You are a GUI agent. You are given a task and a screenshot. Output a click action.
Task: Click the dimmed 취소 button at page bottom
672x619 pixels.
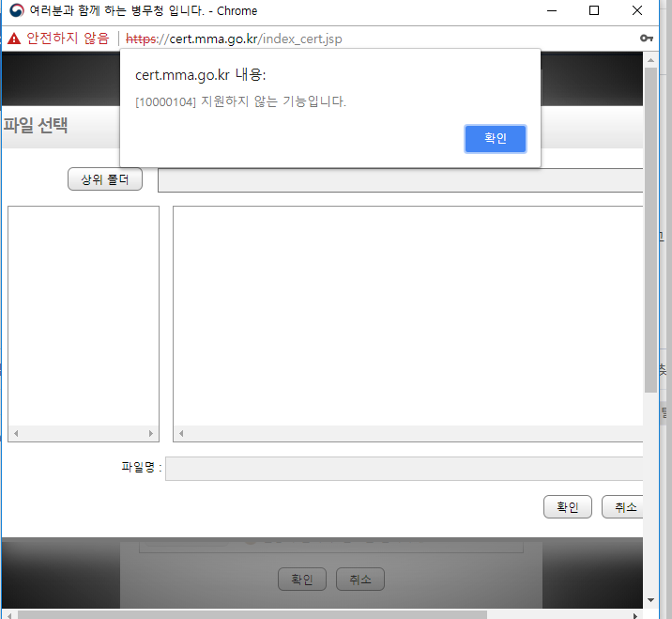pos(359,580)
